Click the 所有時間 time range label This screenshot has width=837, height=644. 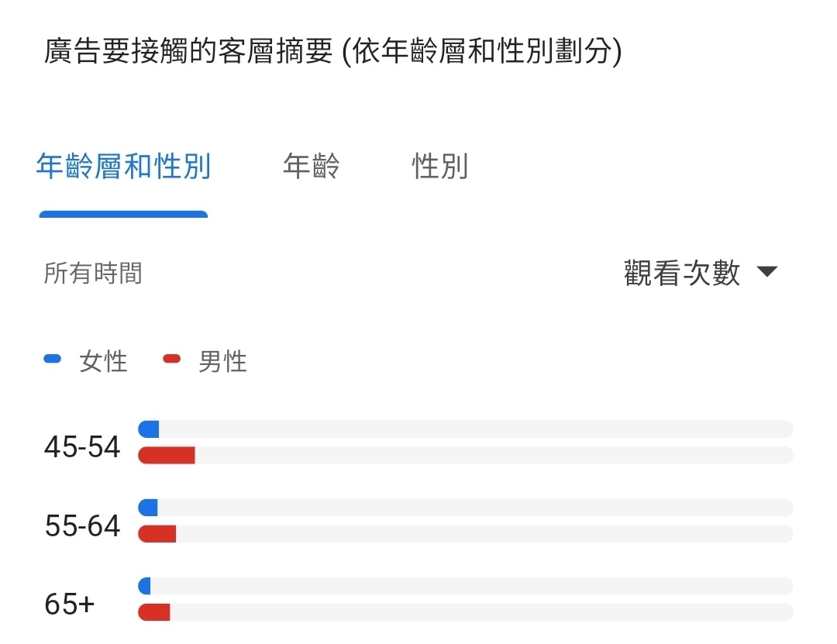(x=93, y=274)
